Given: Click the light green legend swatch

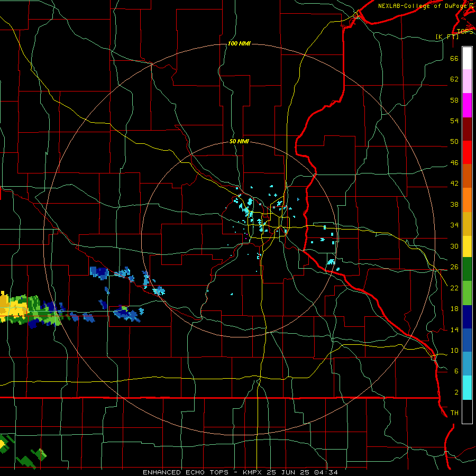Looking at the screenshot, I should pos(467,293).
